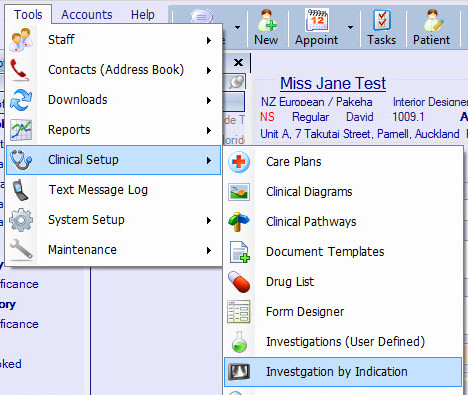Click the stethoscope Clinical Setup icon

[x=21, y=160]
